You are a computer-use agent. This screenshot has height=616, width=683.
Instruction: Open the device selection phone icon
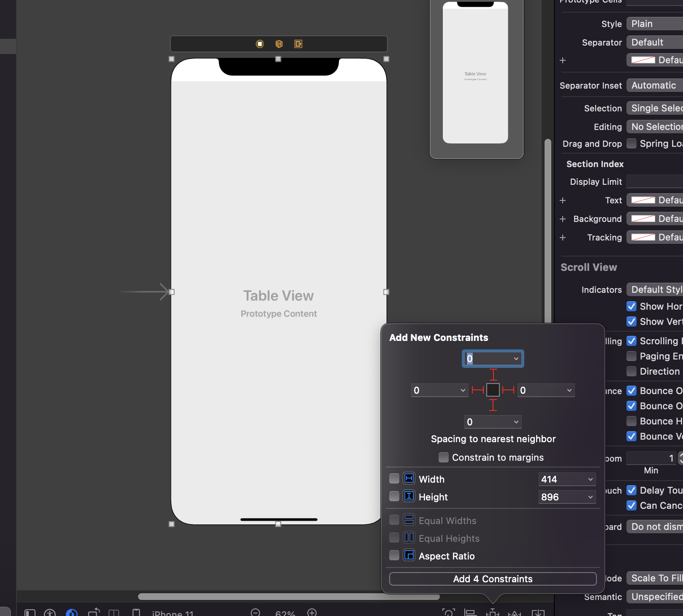click(136, 613)
